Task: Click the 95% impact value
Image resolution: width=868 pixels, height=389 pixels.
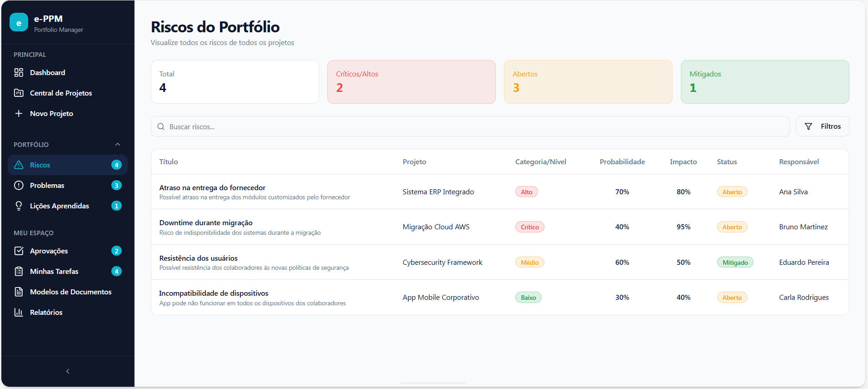Action: click(x=683, y=227)
